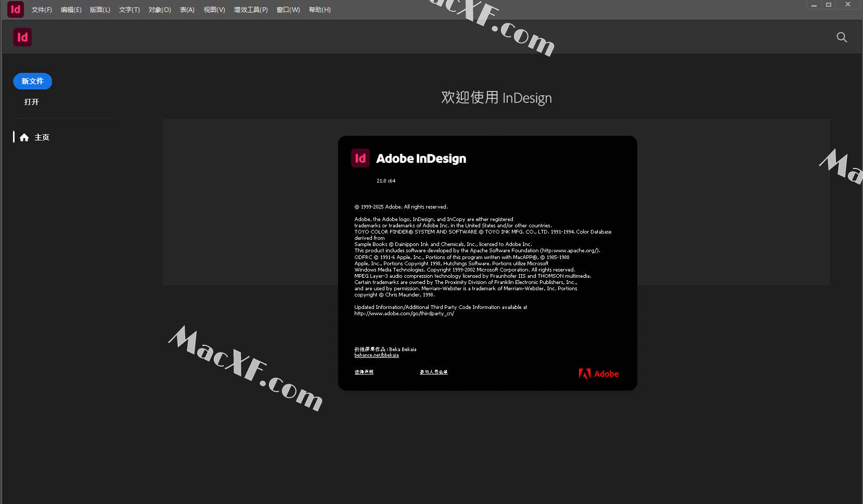Follow the behance.net/bbekaia link
This screenshot has height=504, width=863.
tap(377, 355)
